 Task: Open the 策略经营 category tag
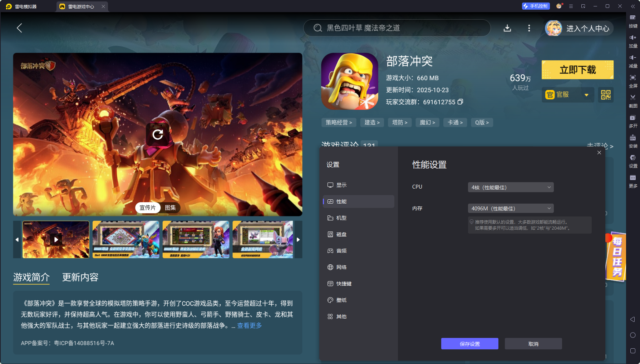click(339, 123)
